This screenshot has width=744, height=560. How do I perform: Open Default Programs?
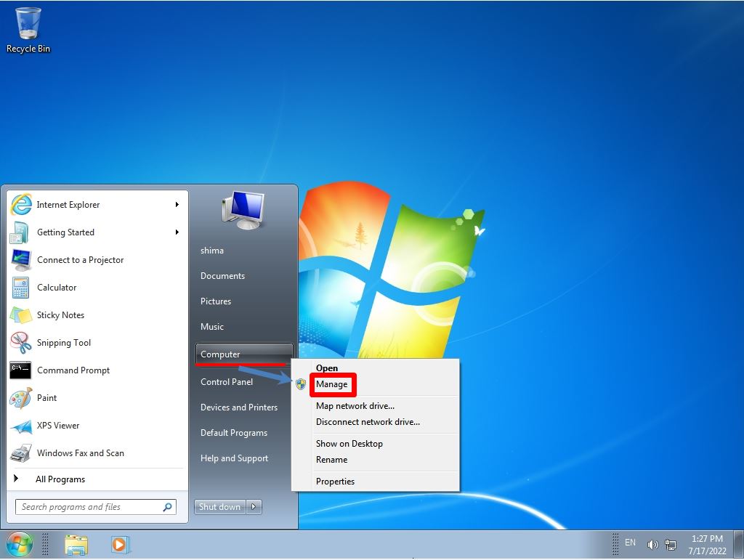click(x=234, y=433)
